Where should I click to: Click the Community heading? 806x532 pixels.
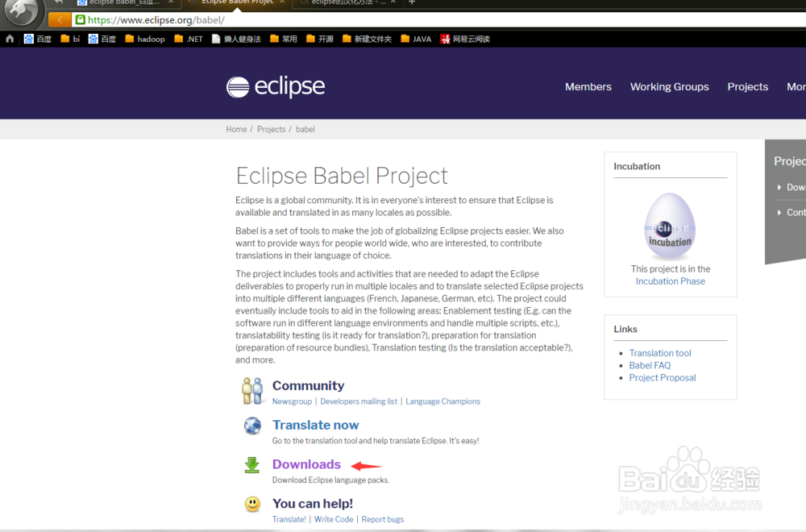pos(309,385)
